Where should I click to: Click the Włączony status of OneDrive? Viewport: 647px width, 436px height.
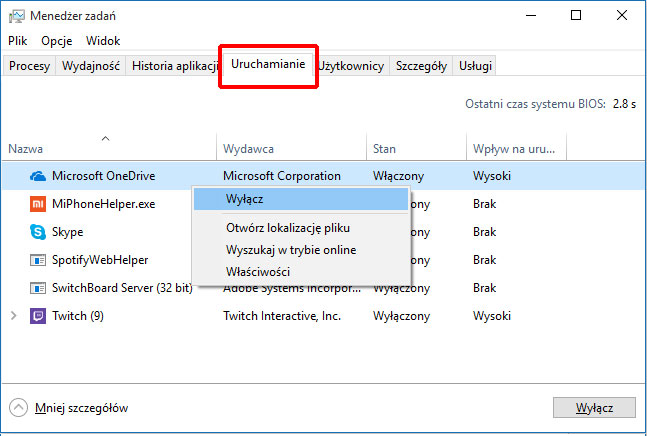click(x=399, y=176)
